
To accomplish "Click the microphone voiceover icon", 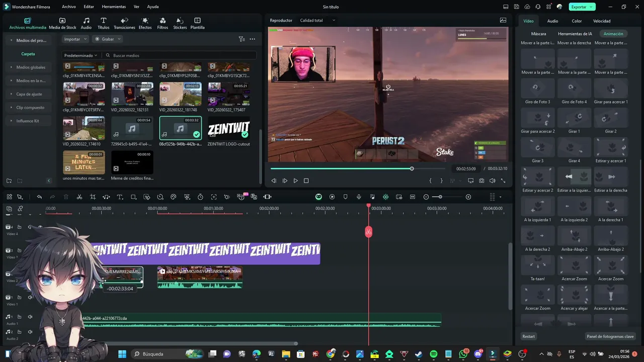I will pyautogui.click(x=359, y=197).
